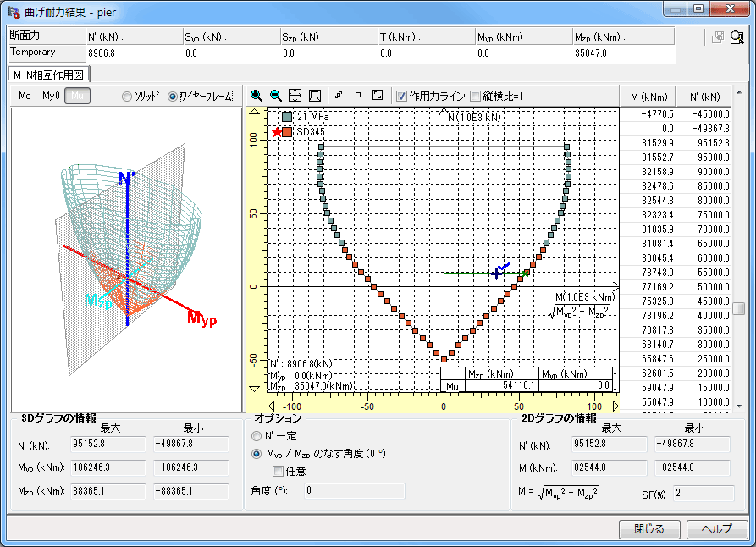Viewport: 756px width, 547px height.
Task: Select the N' 一定 option
Action: [257, 435]
